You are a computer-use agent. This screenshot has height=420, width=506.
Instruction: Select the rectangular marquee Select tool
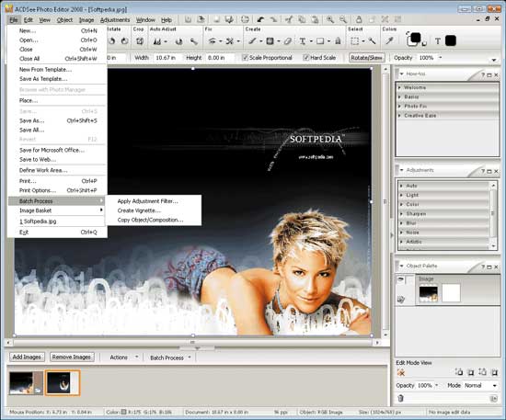[355, 41]
